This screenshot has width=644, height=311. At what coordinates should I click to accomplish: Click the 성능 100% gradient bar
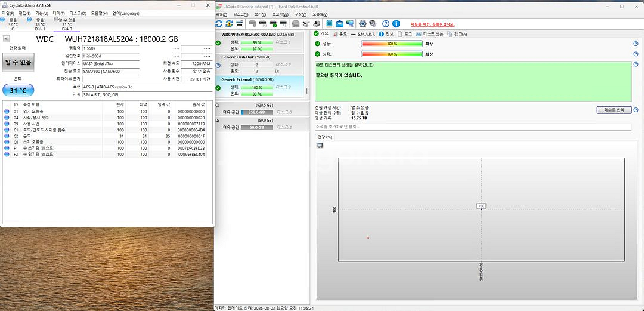[x=392, y=44]
